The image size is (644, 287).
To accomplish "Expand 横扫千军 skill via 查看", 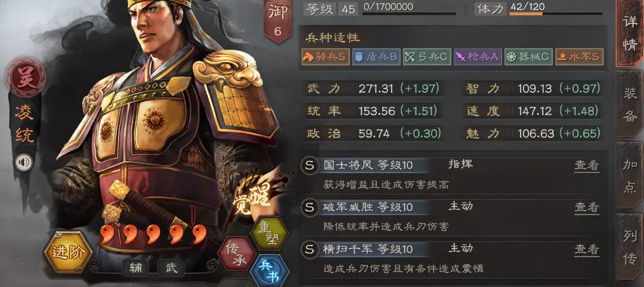I will [x=587, y=249].
